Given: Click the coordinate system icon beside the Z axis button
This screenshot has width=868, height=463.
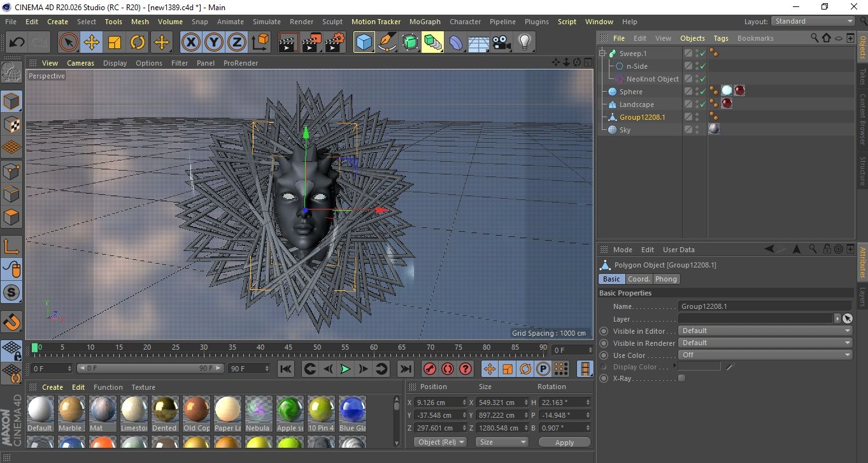Looking at the screenshot, I should (260, 43).
